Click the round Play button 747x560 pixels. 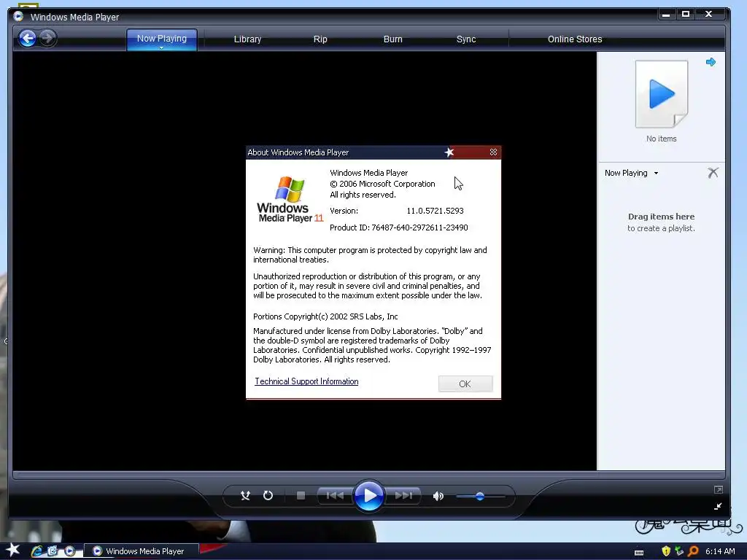368,496
